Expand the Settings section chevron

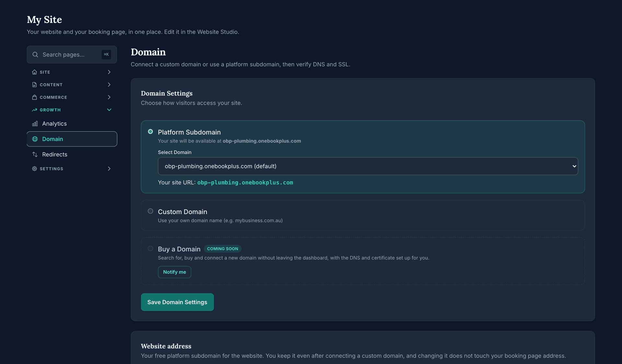[109, 169]
